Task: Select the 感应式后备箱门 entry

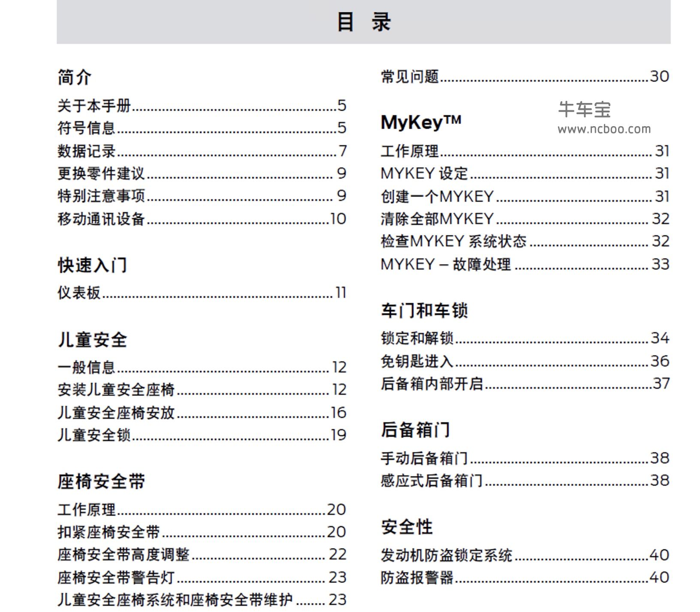Action: click(525, 480)
